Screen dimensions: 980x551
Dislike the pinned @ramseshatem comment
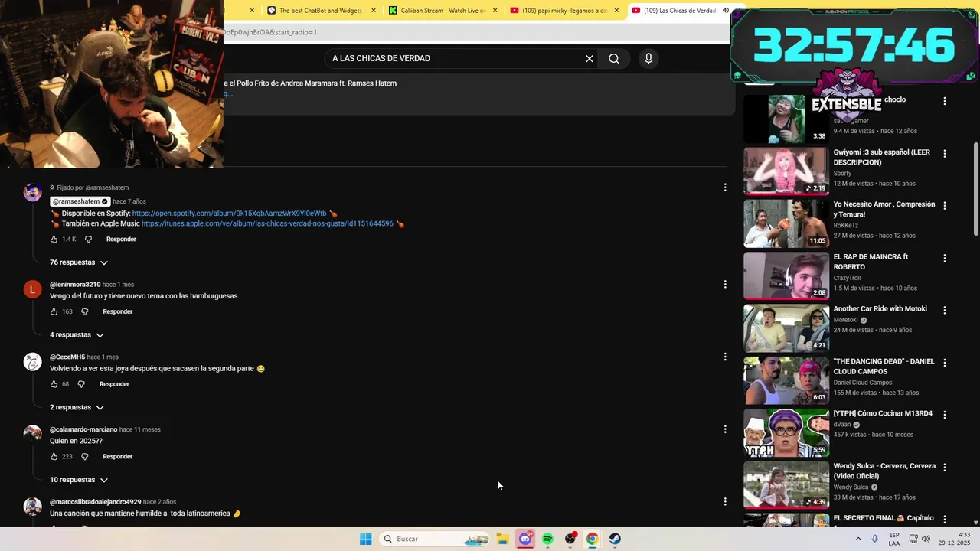88,240
